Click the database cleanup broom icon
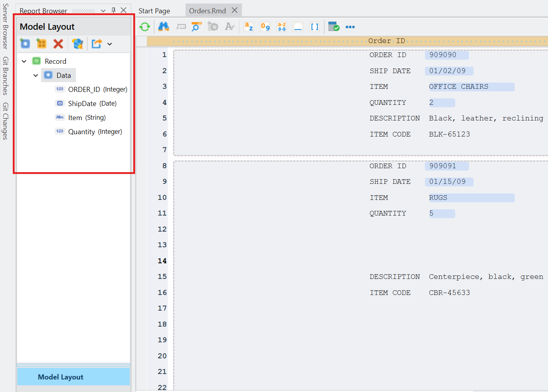The height and width of the screenshot is (392, 548). 77,43
